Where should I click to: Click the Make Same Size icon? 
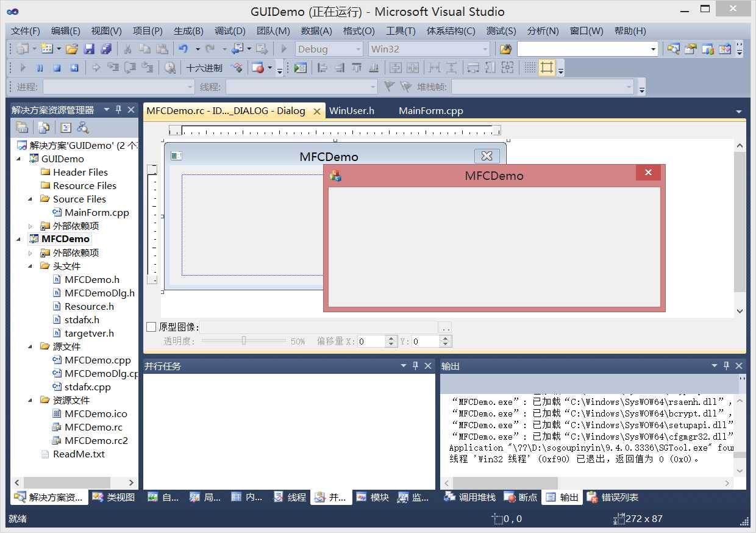pos(507,68)
